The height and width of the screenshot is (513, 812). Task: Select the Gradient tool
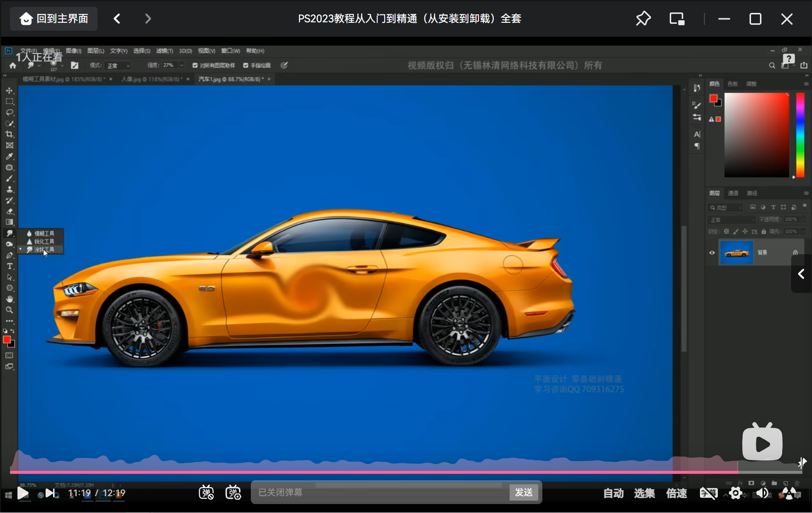pyautogui.click(x=9, y=222)
